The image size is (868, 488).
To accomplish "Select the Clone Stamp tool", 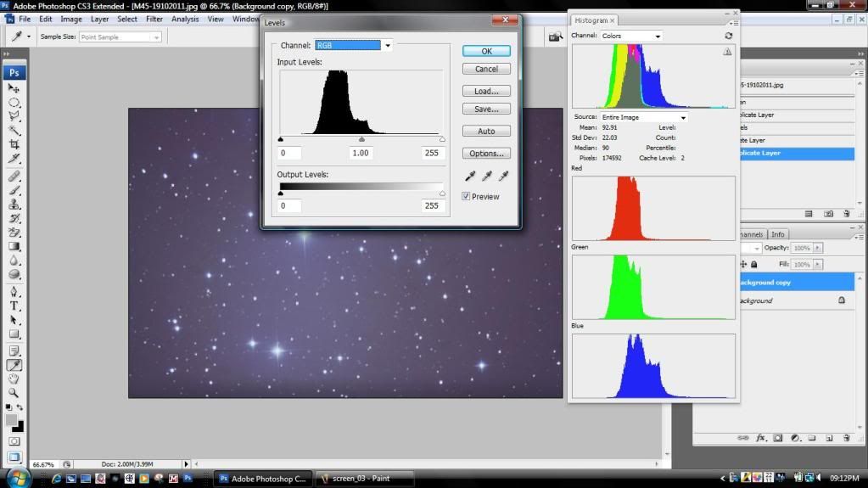I will tap(14, 205).
